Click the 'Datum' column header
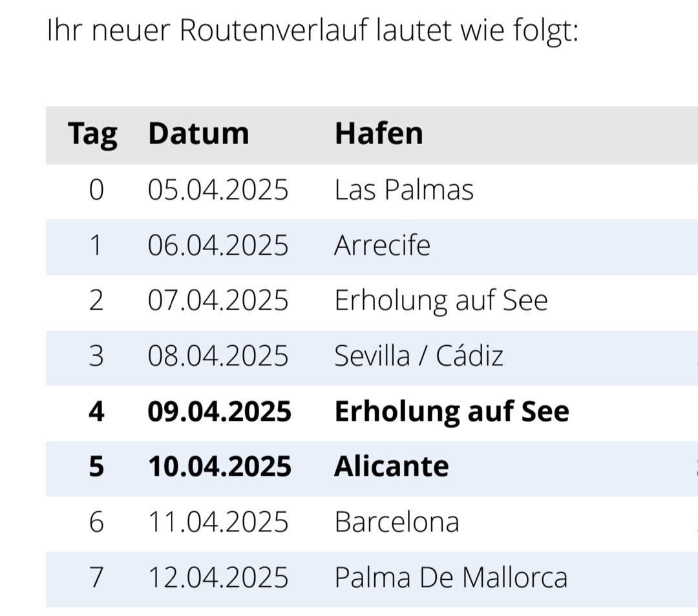This screenshot has height=616, width=698. point(198,134)
